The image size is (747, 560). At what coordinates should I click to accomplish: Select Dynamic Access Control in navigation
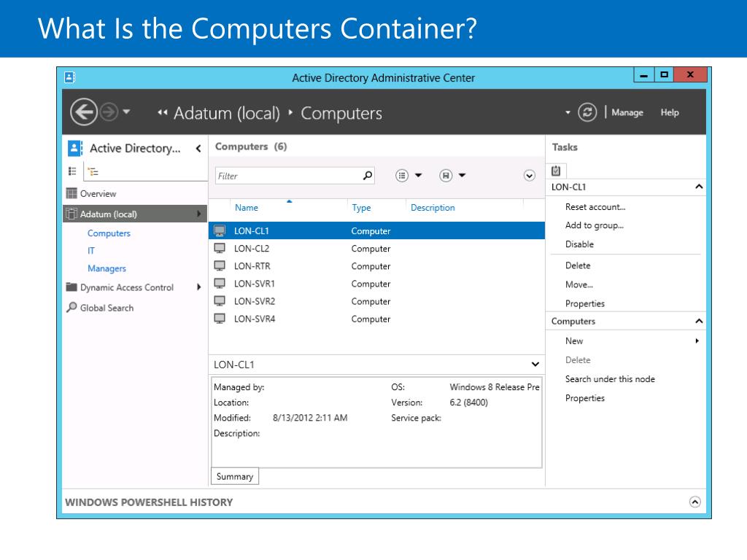[x=127, y=287]
